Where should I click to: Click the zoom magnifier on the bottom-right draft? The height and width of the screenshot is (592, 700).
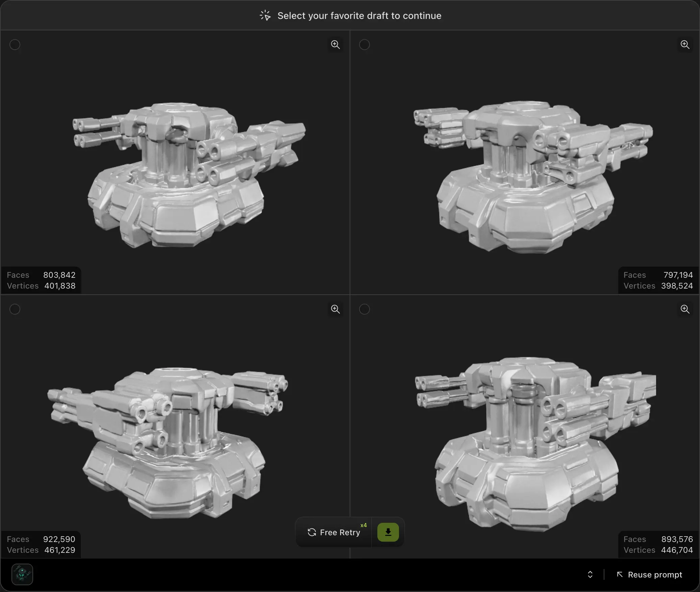click(x=685, y=309)
